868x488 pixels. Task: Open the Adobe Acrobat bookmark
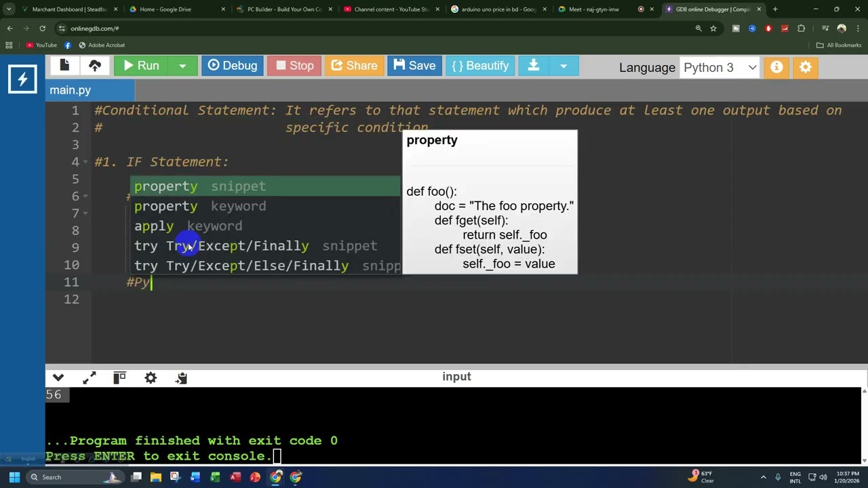102,45
